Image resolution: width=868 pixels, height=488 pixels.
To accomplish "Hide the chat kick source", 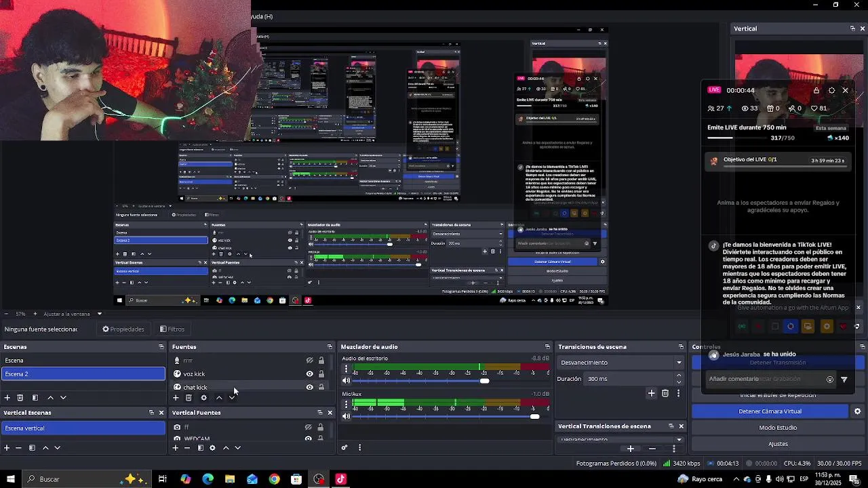I will pos(309,388).
